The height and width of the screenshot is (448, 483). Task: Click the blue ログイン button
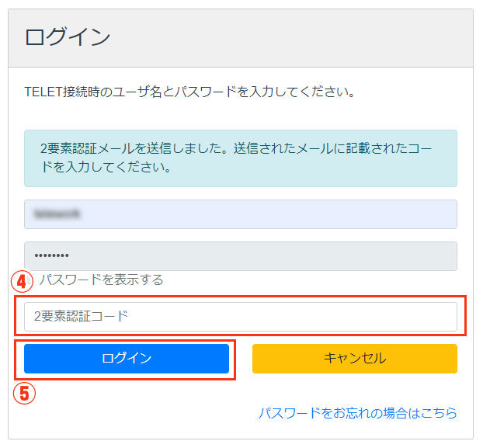click(x=127, y=359)
